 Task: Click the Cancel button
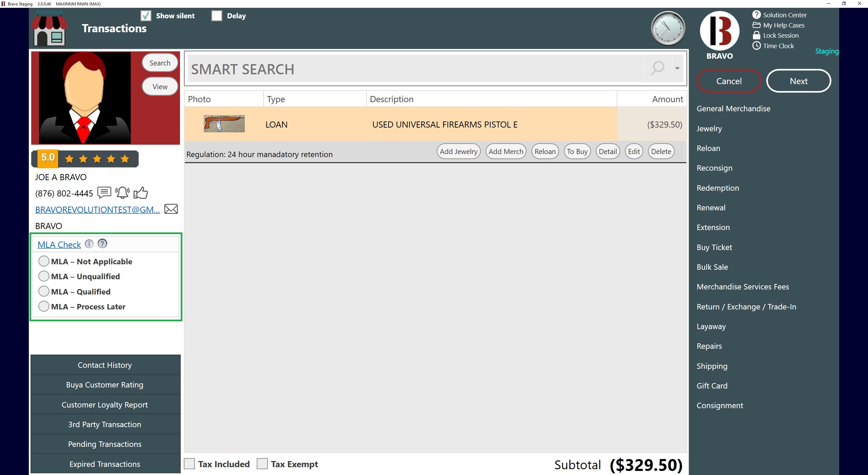(x=729, y=81)
